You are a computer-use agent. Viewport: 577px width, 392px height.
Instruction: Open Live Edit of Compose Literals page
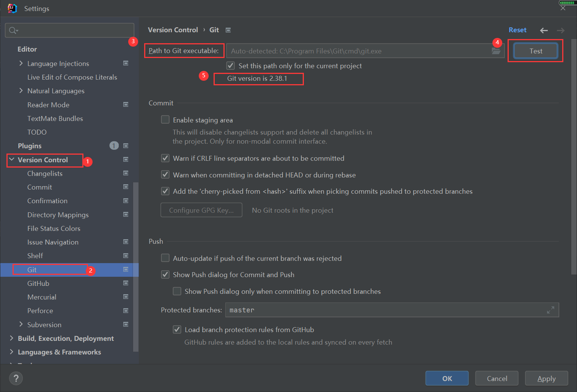pyautogui.click(x=72, y=77)
